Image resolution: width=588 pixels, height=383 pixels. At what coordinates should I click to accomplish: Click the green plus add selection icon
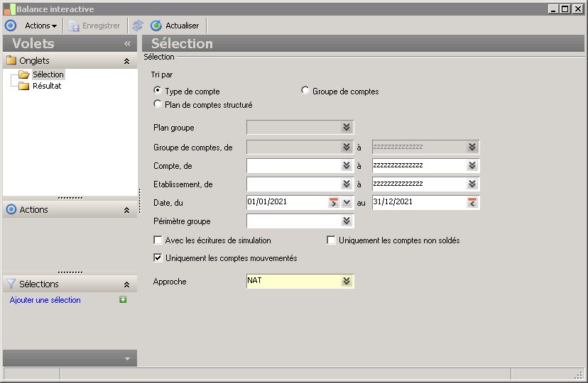pyautogui.click(x=123, y=299)
